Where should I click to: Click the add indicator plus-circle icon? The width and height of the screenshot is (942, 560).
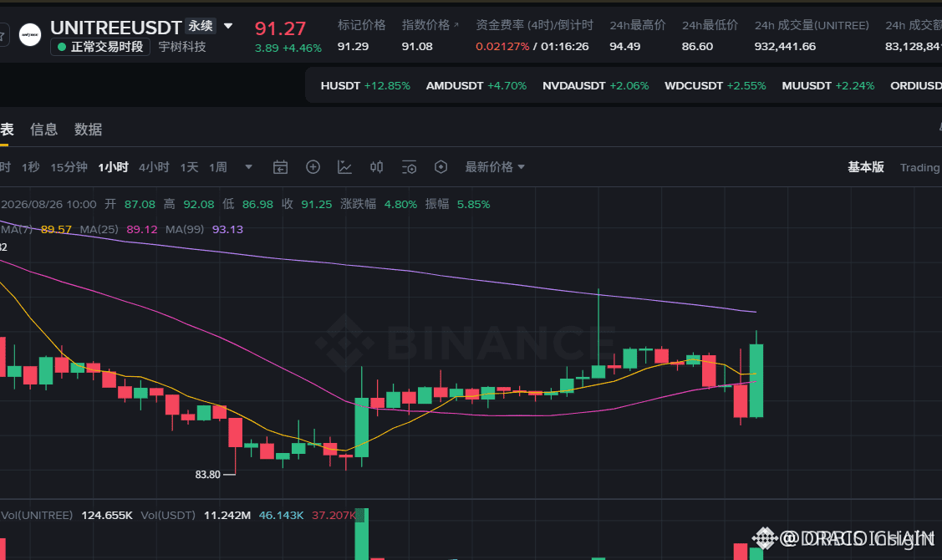click(313, 167)
